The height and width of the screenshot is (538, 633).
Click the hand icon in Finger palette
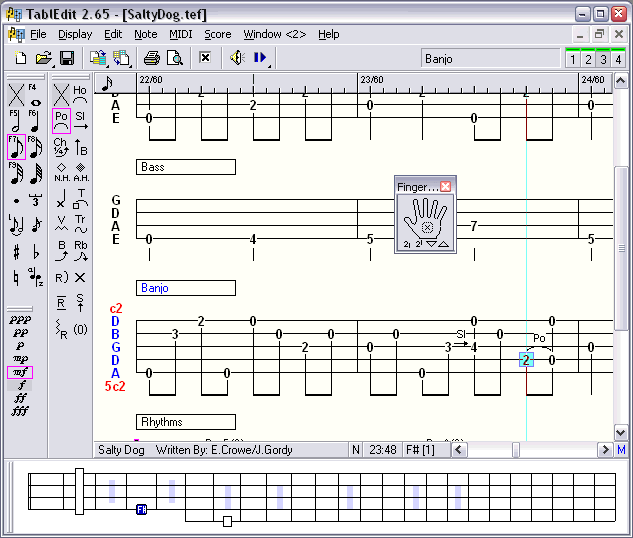[425, 218]
